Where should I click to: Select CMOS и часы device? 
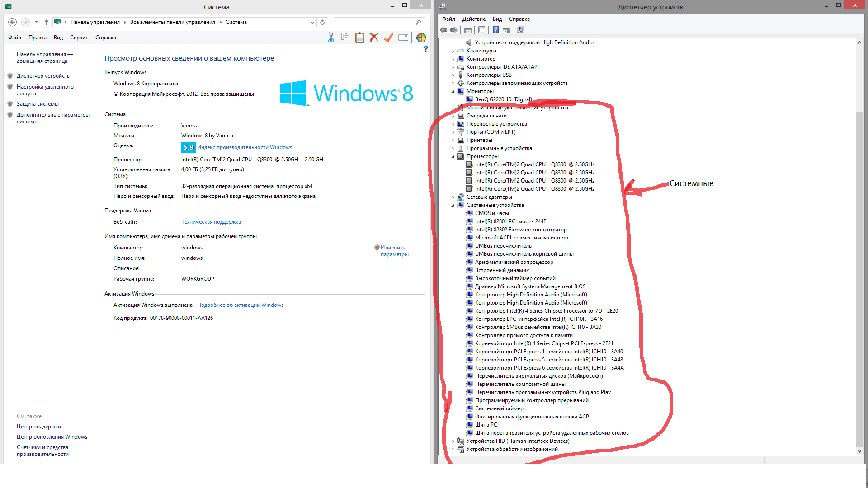pyautogui.click(x=492, y=213)
